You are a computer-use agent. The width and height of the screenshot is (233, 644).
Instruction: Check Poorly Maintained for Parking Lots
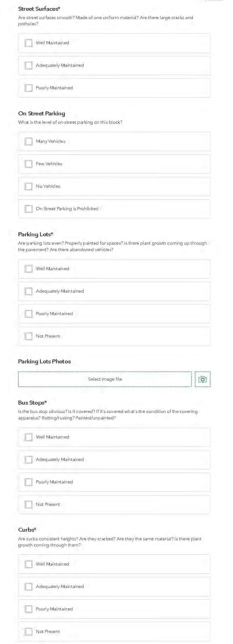point(29,314)
